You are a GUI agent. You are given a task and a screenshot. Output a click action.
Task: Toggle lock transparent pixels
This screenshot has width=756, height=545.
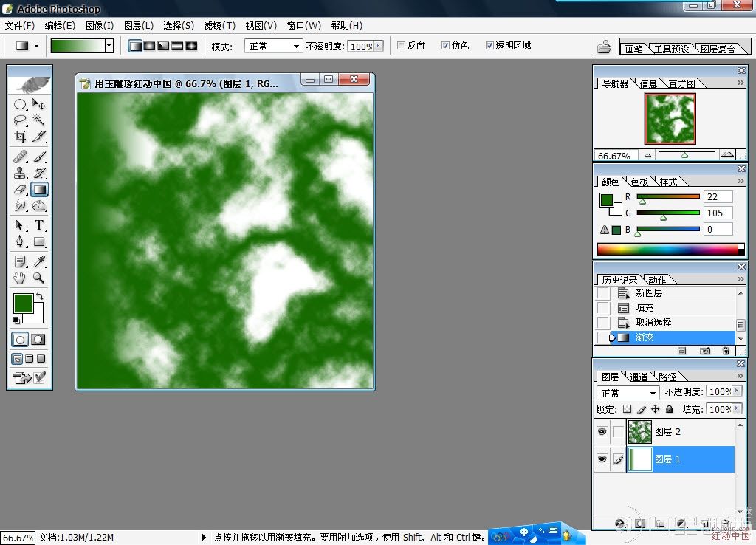pyautogui.click(x=627, y=409)
